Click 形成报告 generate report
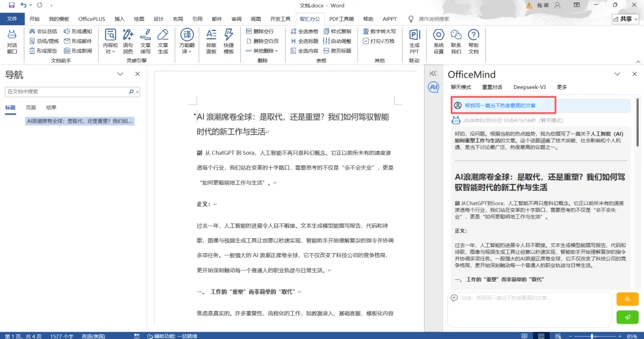This screenshot has height=339, width=644. (x=43, y=51)
